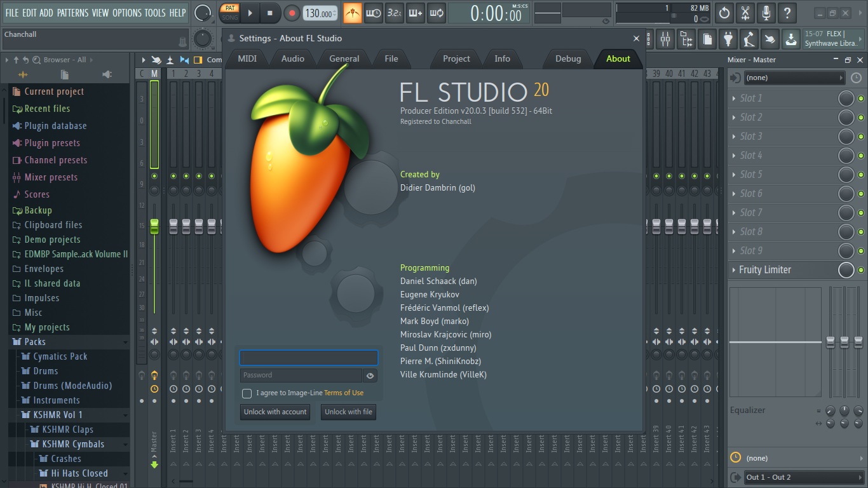Open Recent files in Browser
This screenshot has height=488, width=868.
[x=47, y=109]
